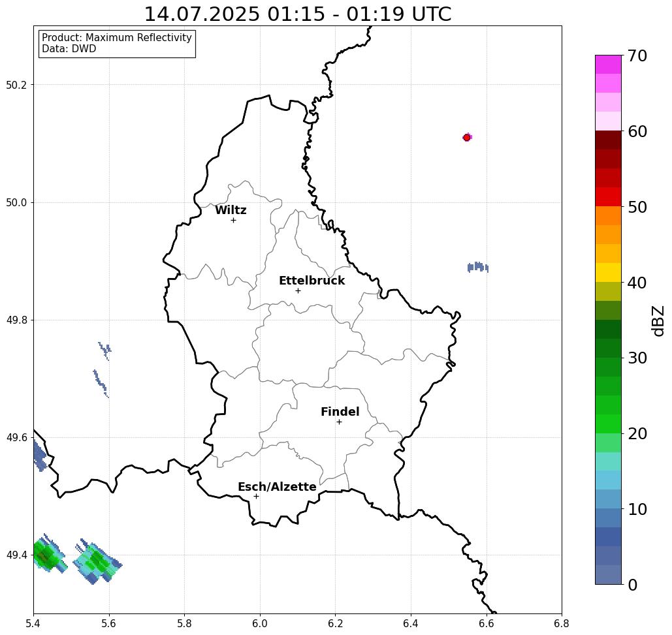Image resolution: width=672 pixels, height=635 pixels.
Task: Click the plus marker below Findel
Action: click(339, 422)
